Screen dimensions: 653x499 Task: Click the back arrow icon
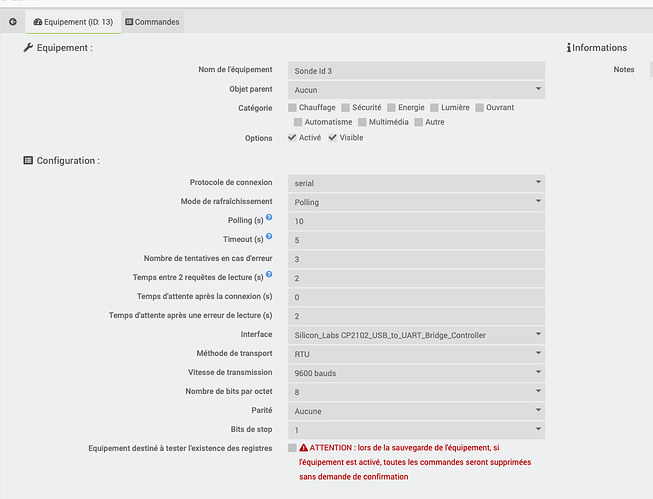(x=12, y=21)
